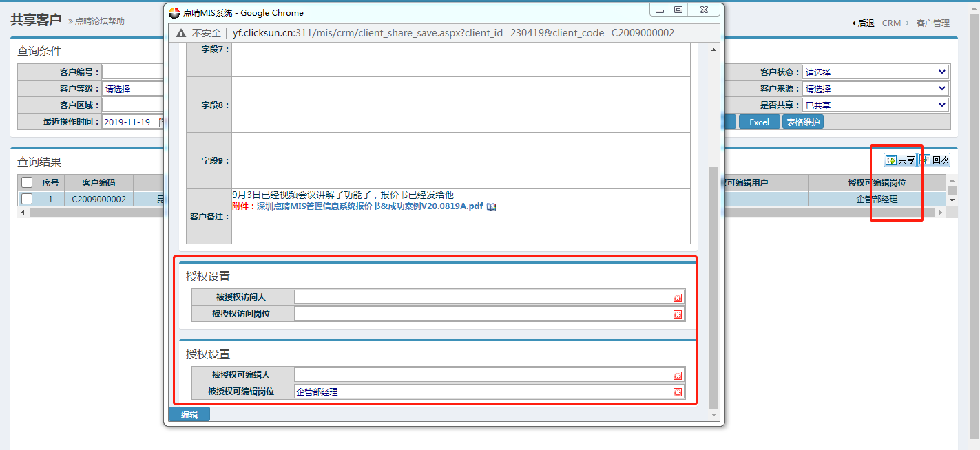Clear the 被授权可编辑人 field with red X icon

coord(678,375)
